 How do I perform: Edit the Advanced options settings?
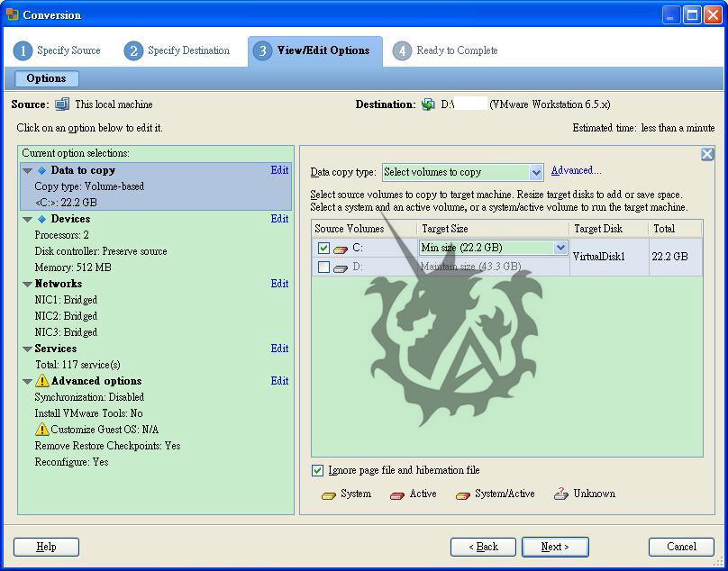(x=279, y=381)
